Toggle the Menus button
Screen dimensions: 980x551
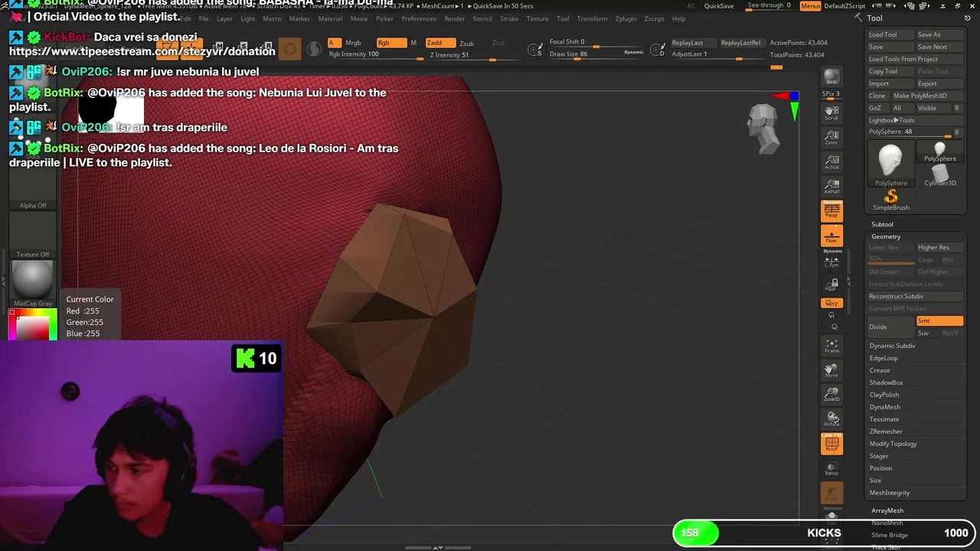click(x=810, y=5)
